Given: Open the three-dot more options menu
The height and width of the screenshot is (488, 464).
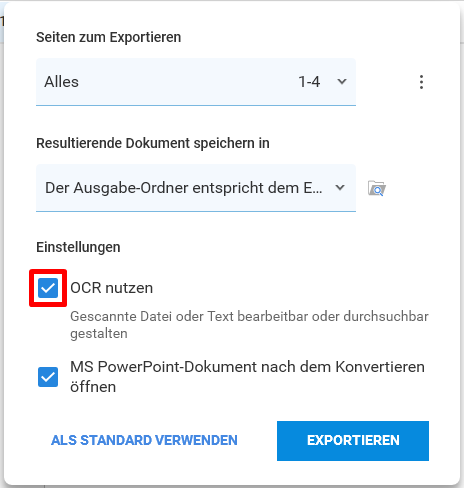Looking at the screenshot, I should click(x=421, y=82).
